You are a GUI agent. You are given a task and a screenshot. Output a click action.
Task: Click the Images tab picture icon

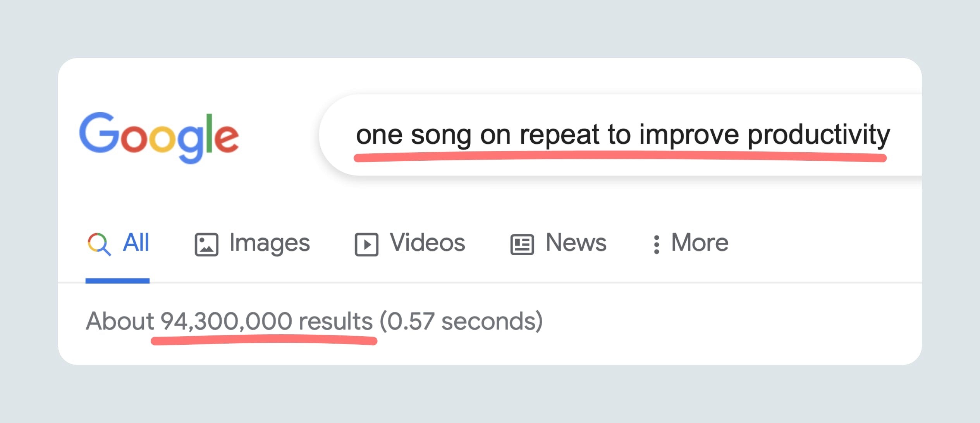coord(206,244)
